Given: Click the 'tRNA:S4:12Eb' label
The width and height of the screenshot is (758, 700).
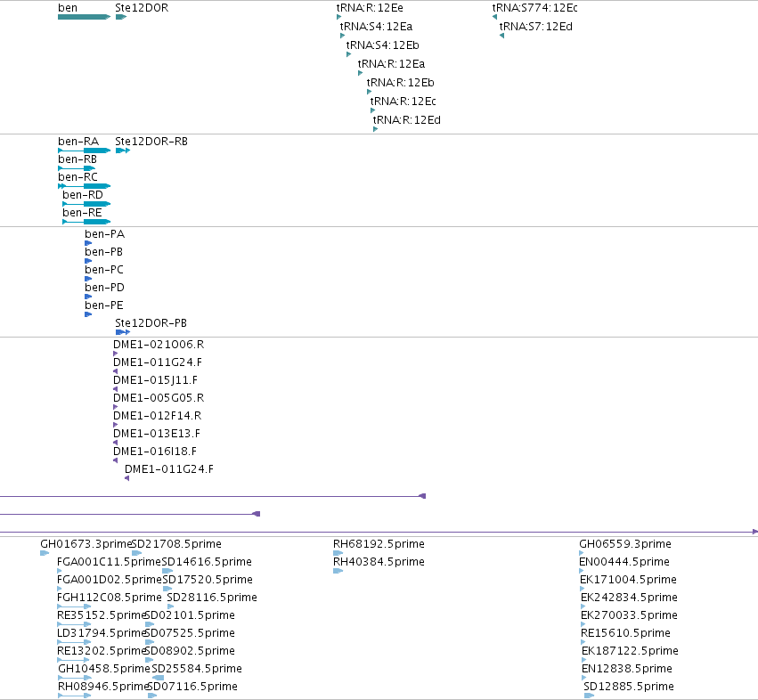Looking at the screenshot, I should 382,45.
